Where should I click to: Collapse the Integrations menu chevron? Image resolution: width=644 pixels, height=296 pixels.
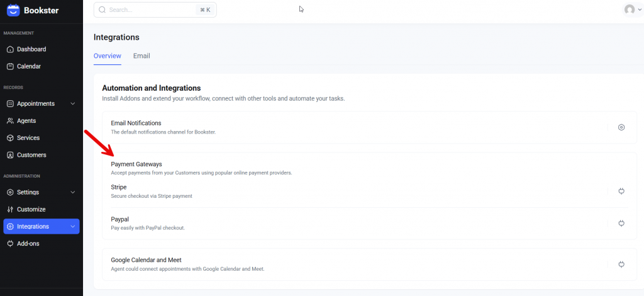point(73,227)
